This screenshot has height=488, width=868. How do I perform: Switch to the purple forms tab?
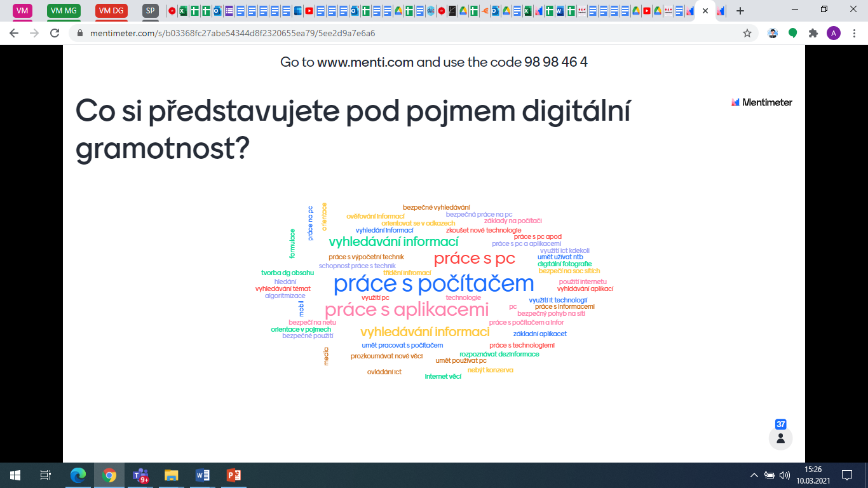229,11
